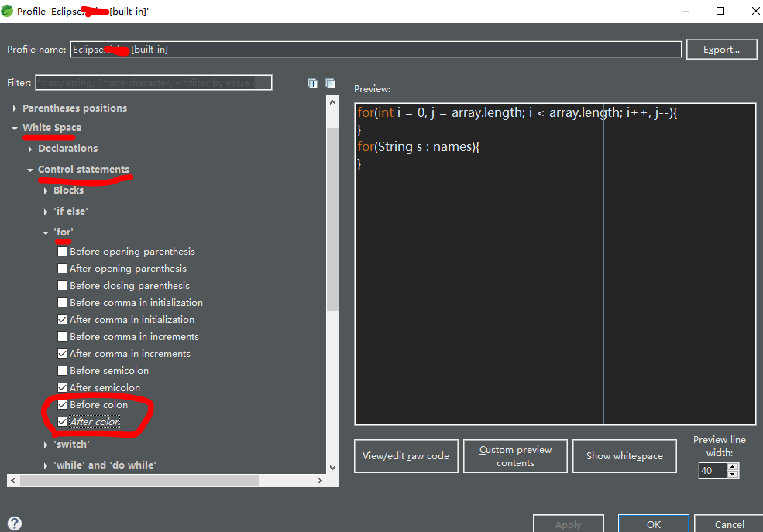Uncheck the After semicolon option
This screenshot has height=532, width=763.
coord(62,387)
